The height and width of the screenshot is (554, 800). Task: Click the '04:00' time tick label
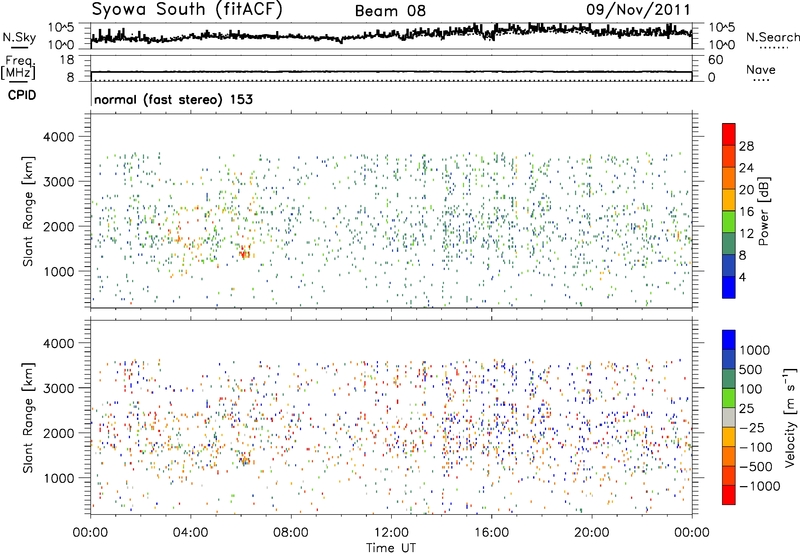coord(191,533)
